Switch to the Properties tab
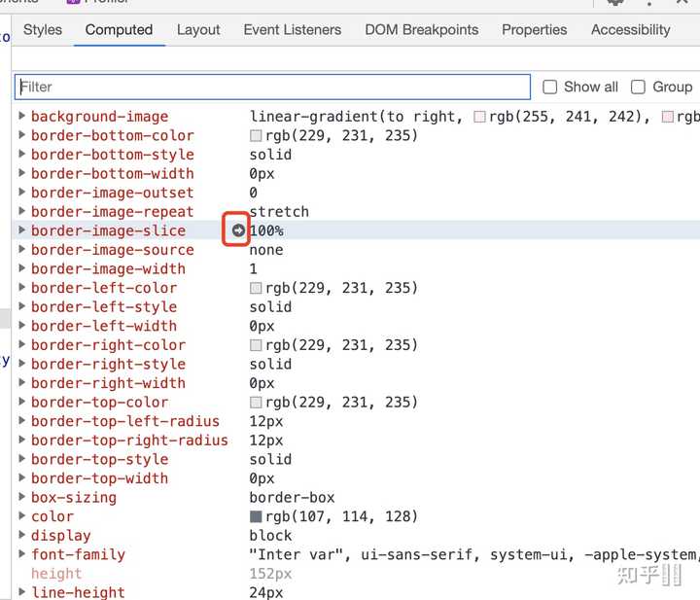700x600 pixels. 535,29
